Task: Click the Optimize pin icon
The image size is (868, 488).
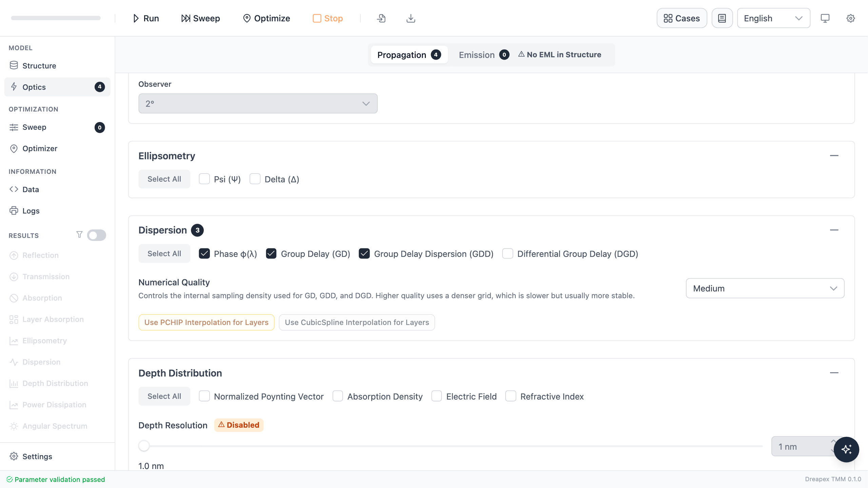Action: (247, 18)
